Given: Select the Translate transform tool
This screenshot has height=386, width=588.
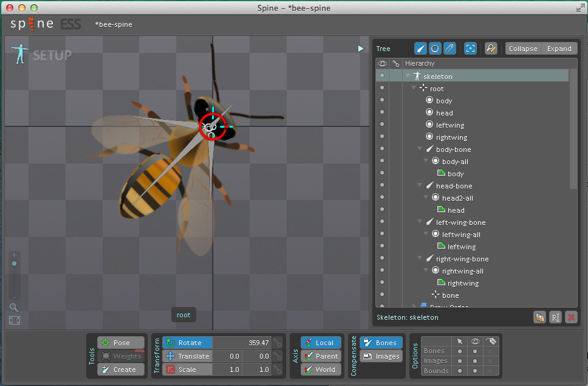Looking at the screenshot, I should click(187, 356).
